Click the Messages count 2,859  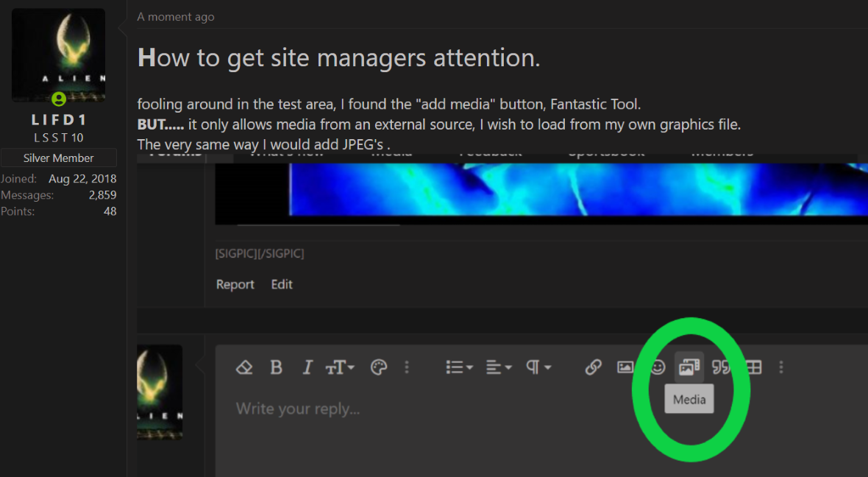pos(102,195)
